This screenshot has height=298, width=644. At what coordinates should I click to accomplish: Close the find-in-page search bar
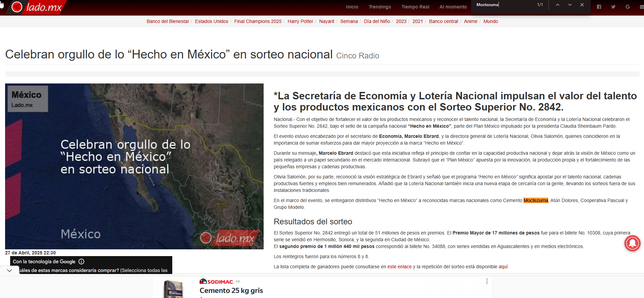pos(582,5)
